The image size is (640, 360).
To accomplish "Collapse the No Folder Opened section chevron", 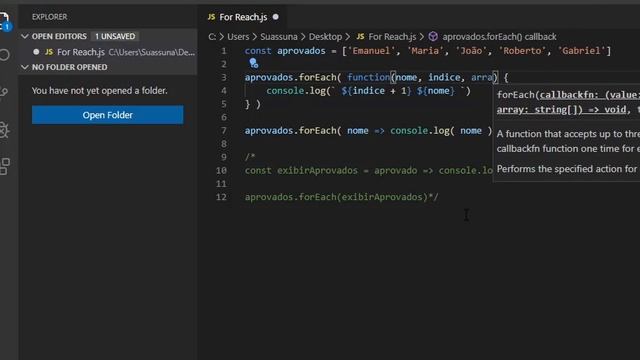I will pyautogui.click(x=25, y=67).
